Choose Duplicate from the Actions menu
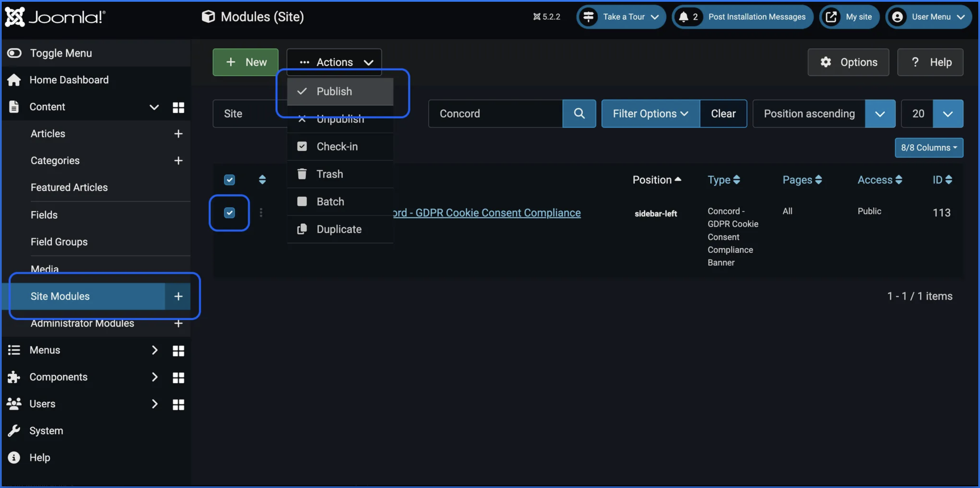 click(340, 229)
